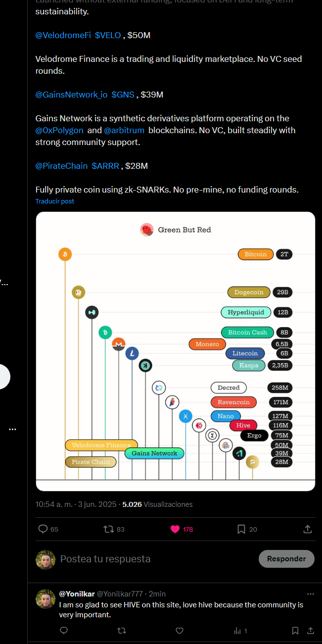Open the Green But Red chart image

click(x=175, y=351)
